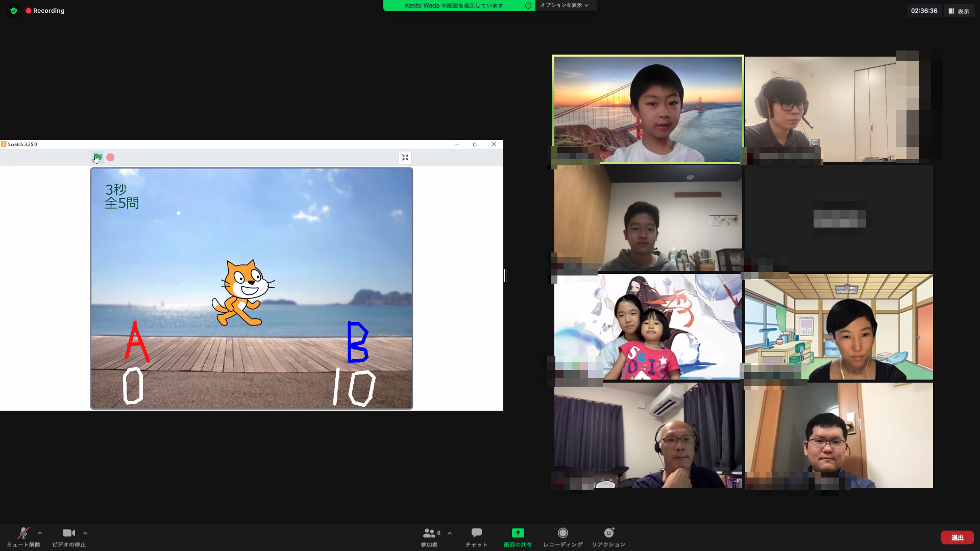
Task: Exit Scratch full screen stage mode
Action: tap(405, 158)
